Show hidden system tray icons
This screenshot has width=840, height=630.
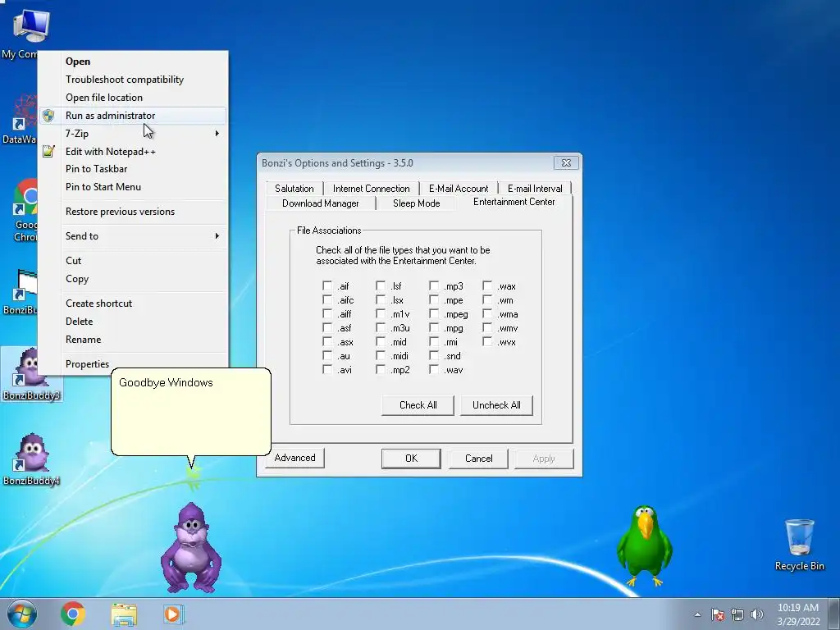click(697, 614)
